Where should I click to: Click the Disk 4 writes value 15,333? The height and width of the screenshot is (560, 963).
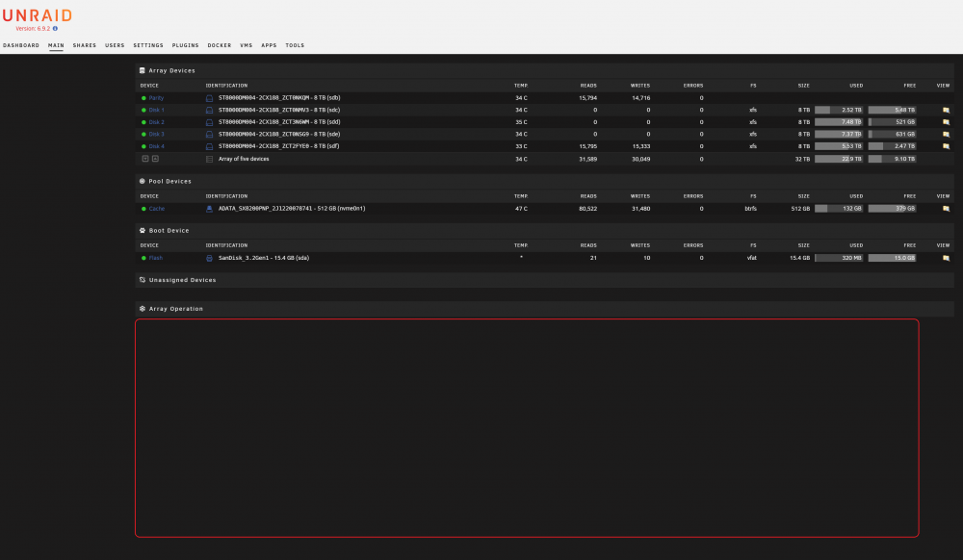coord(640,146)
